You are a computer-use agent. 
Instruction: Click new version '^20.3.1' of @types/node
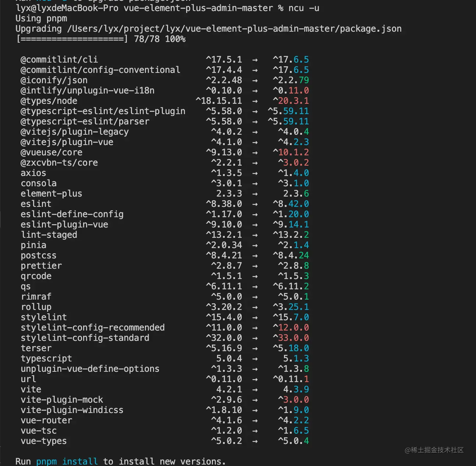(x=291, y=101)
